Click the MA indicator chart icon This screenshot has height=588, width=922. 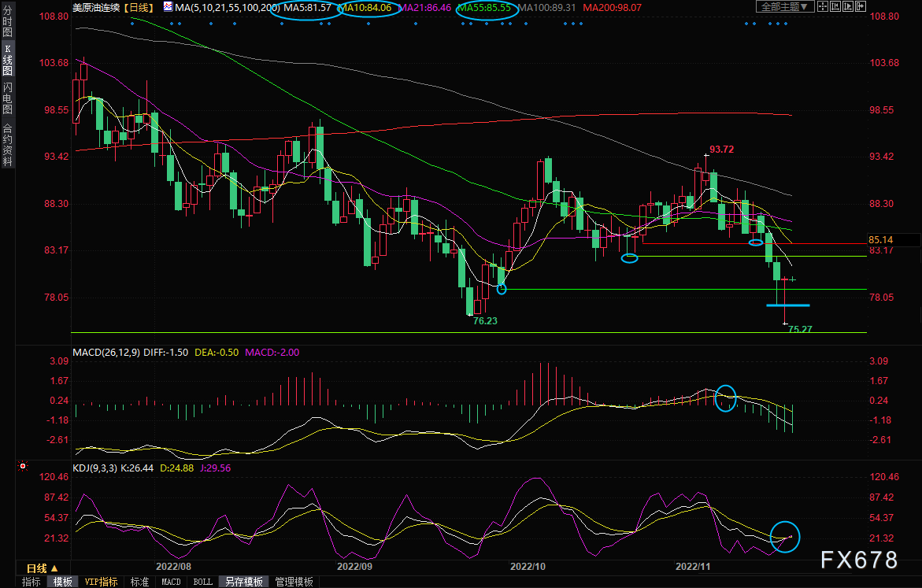(168, 7)
